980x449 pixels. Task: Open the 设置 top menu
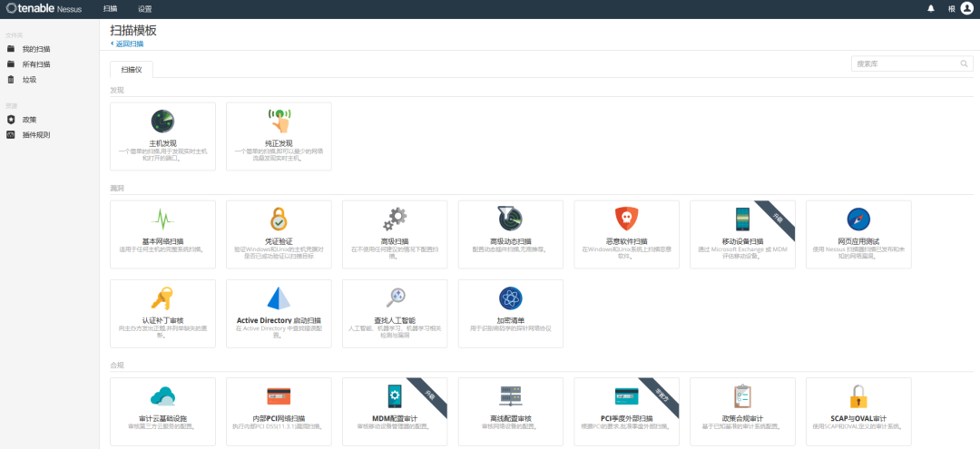click(x=145, y=9)
